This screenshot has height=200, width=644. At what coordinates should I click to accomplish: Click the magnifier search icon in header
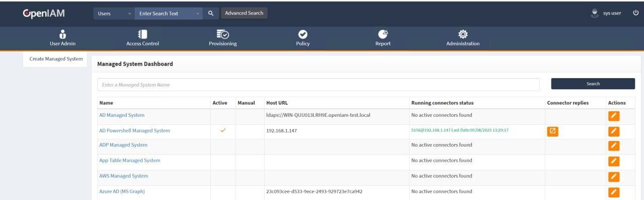point(211,14)
